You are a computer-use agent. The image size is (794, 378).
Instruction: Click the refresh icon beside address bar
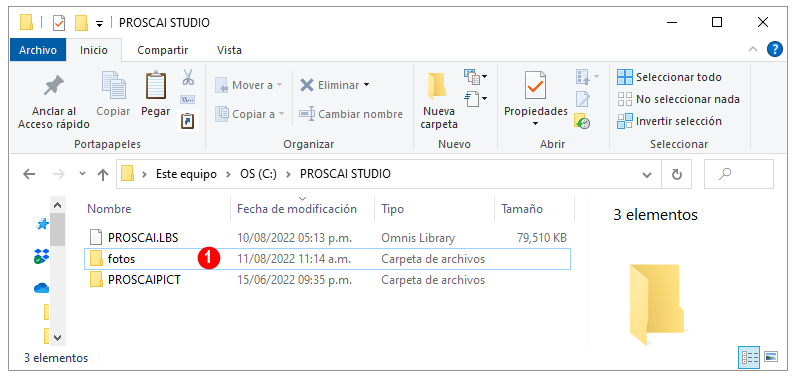pyautogui.click(x=677, y=174)
